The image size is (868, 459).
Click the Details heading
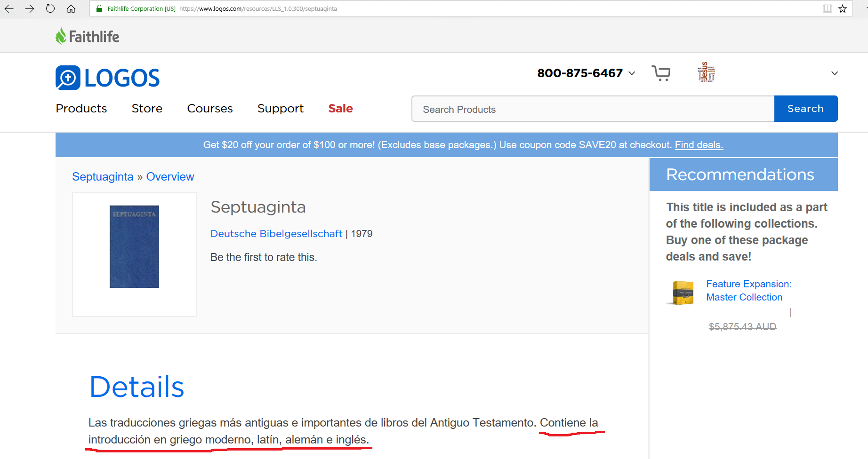point(137,387)
